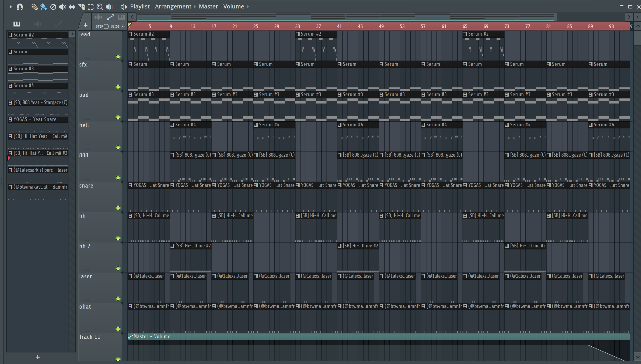Open menu of first Hi-H..Call më clip
Screen dimensions: 641x364
click(130, 216)
